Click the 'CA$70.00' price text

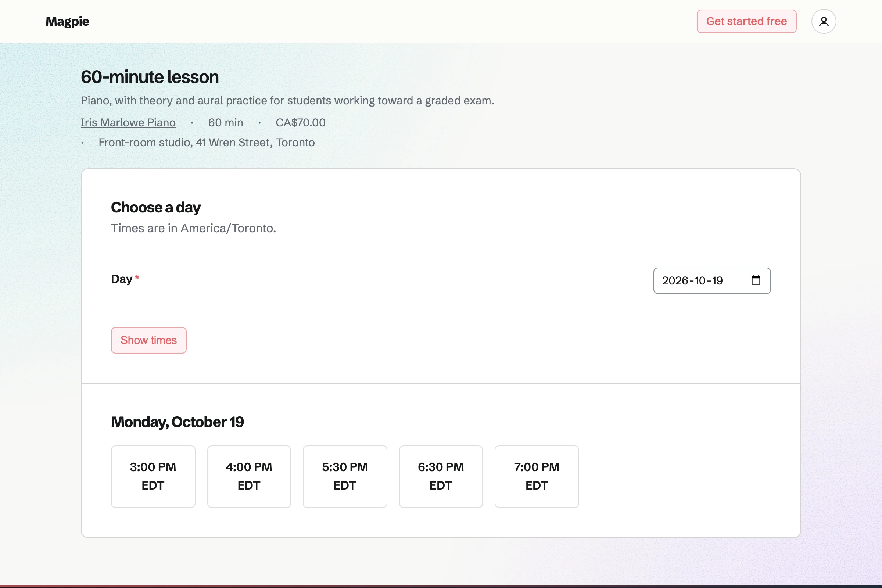[300, 123]
